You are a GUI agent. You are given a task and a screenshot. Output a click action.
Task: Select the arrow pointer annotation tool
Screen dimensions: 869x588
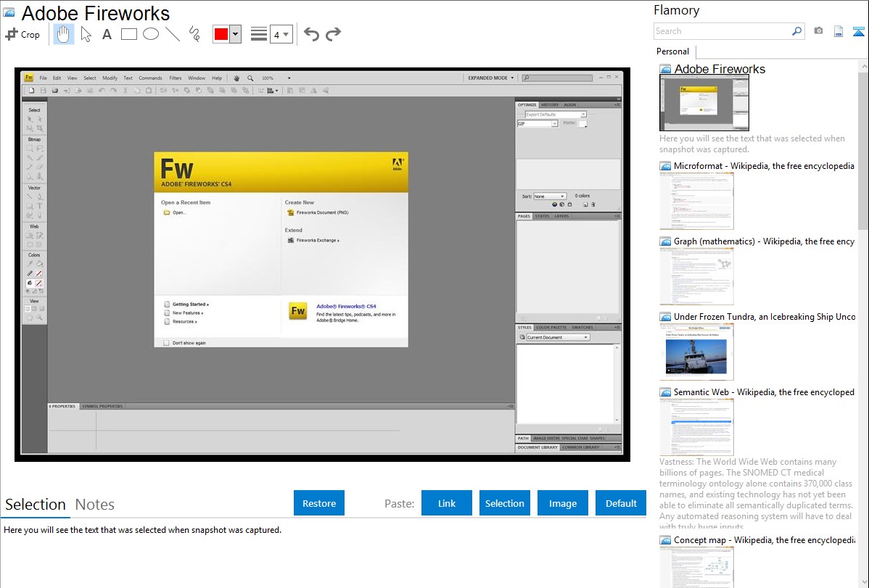(x=86, y=34)
